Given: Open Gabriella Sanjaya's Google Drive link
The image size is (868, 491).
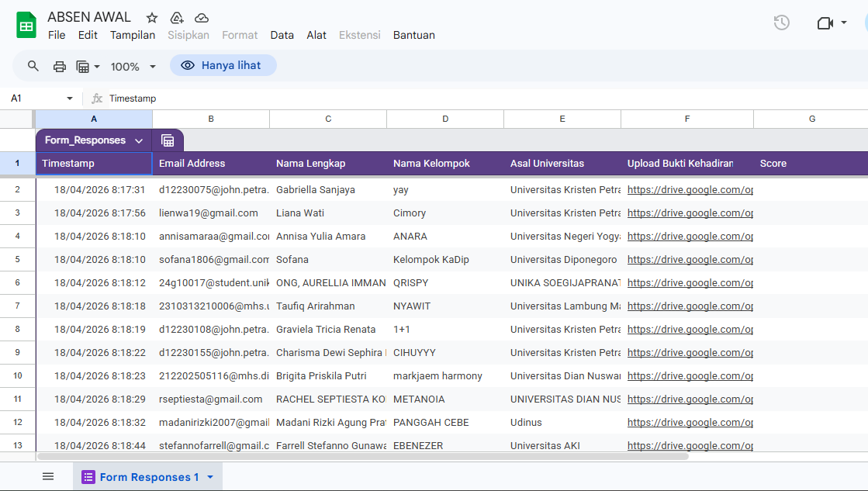Looking at the screenshot, I should [x=690, y=189].
